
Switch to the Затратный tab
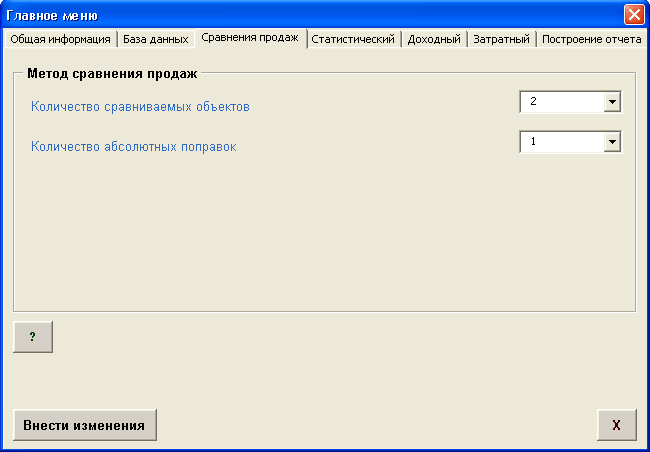(x=501, y=39)
